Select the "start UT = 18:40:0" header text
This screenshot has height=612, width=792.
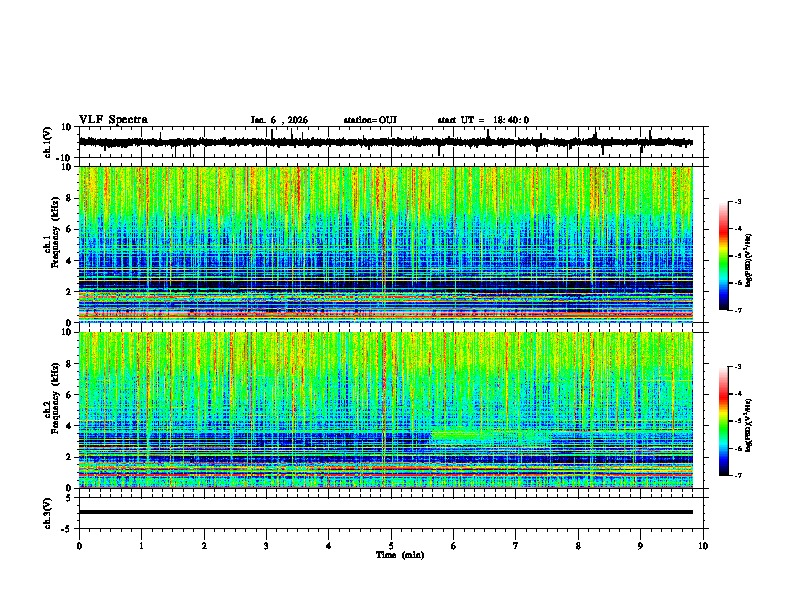pos(483,120)
